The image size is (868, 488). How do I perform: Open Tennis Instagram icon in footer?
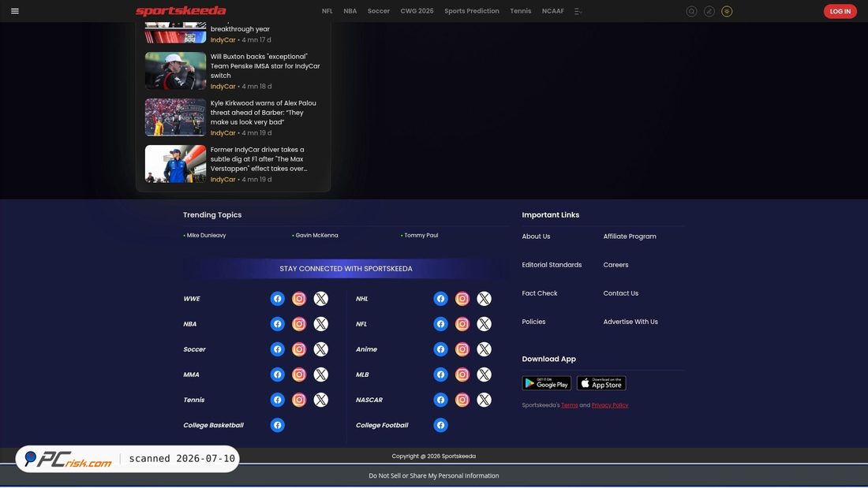[299, 400]
